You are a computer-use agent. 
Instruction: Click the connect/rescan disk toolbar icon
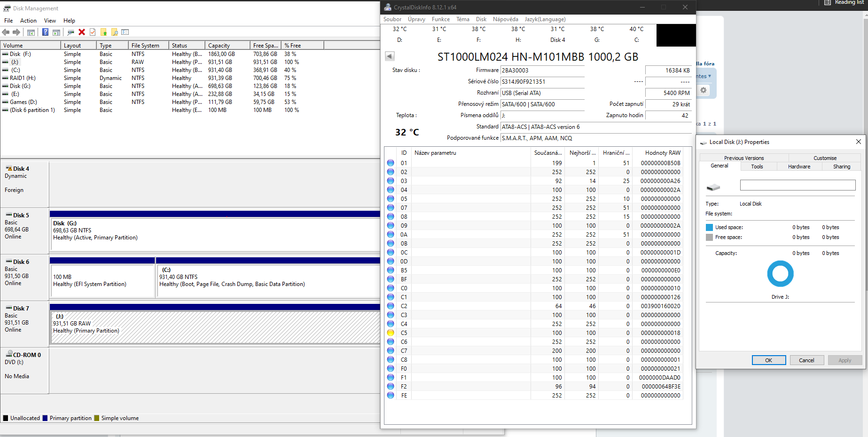[71, 32]
